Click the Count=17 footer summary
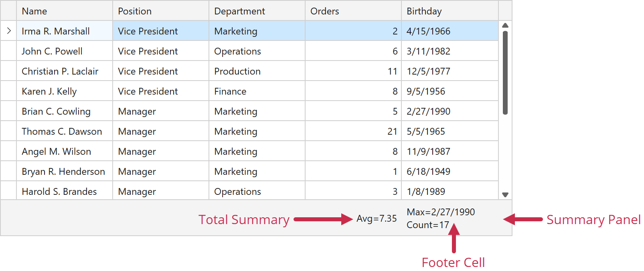 (427, 225)
